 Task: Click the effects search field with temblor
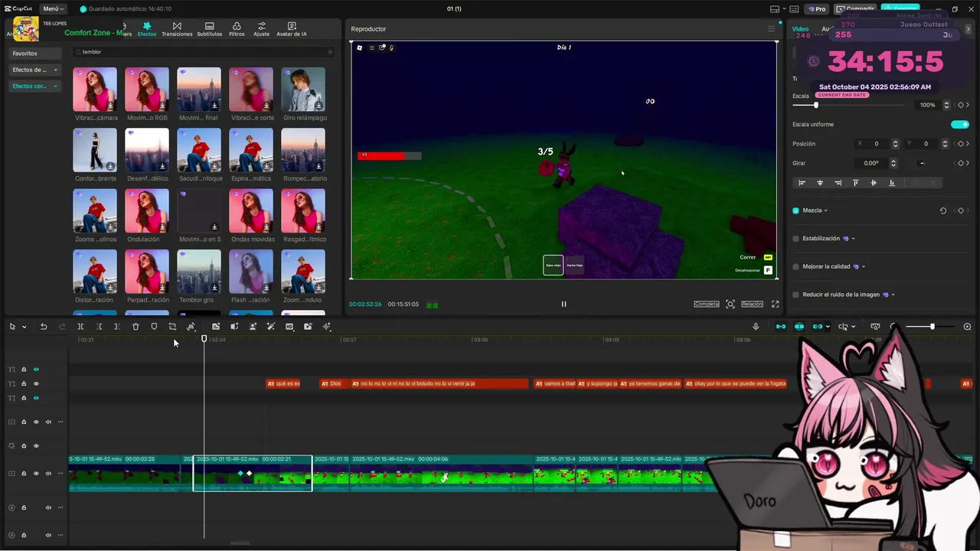[203, 52]
